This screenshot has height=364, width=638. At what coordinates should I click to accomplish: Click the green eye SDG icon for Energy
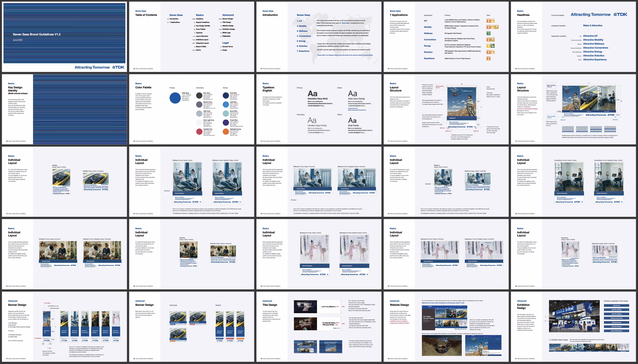[x=492, y=46]
